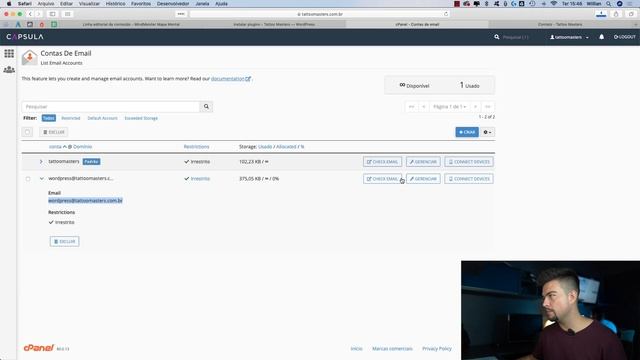Open the tattoomasters user dropdown
Image resolution: width=640 pixels, height=360 pixels.
(x=569, y=37)
